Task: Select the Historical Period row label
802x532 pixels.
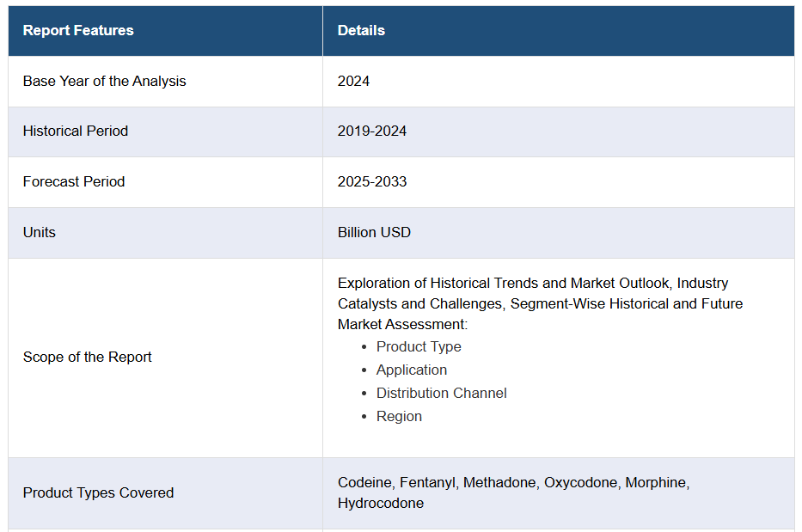Action: point(75,131)
